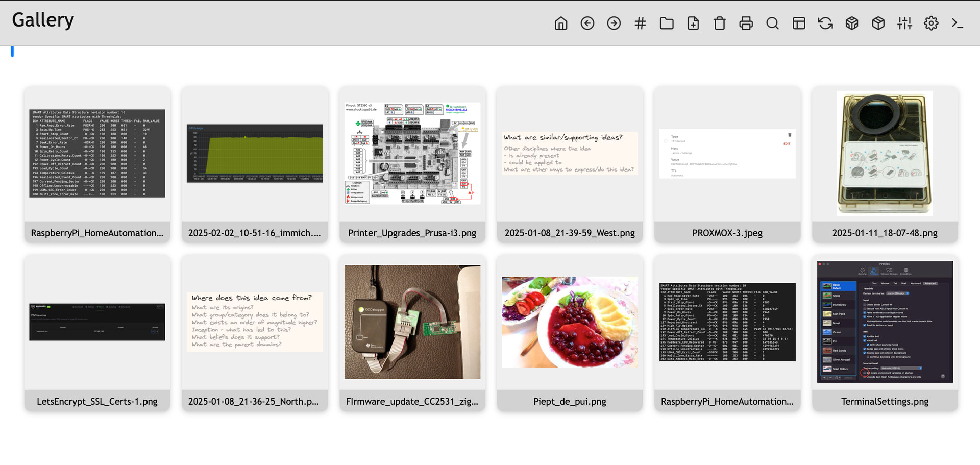Open the folder browser icon
The height and width of the screenshot is (465, 980).
tap(667, 23)
